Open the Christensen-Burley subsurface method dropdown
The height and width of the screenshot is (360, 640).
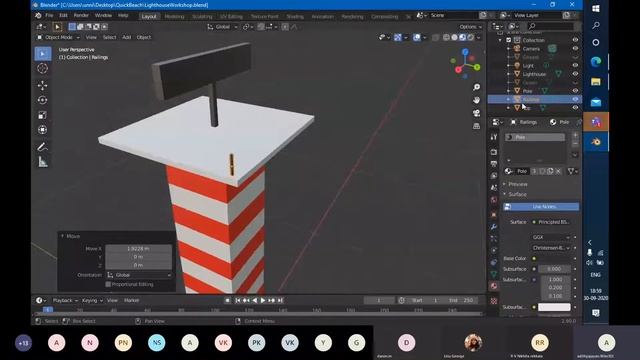click(x=551, y=248)
